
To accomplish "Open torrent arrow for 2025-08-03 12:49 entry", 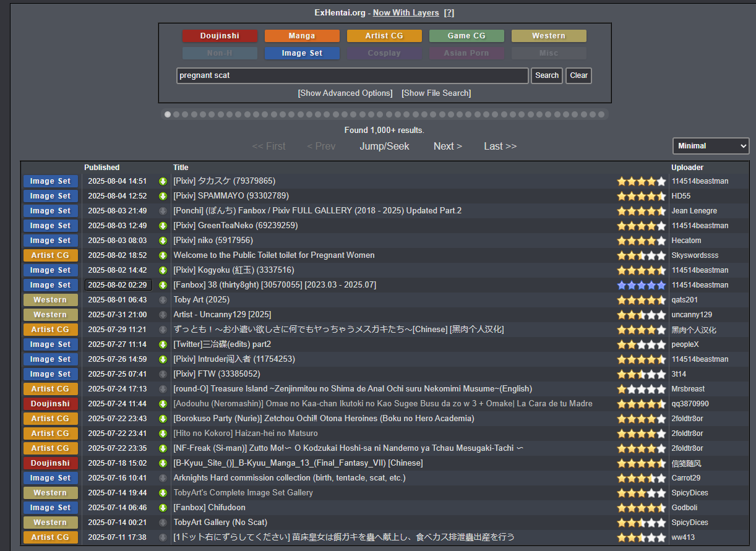I will pos(163,226).
